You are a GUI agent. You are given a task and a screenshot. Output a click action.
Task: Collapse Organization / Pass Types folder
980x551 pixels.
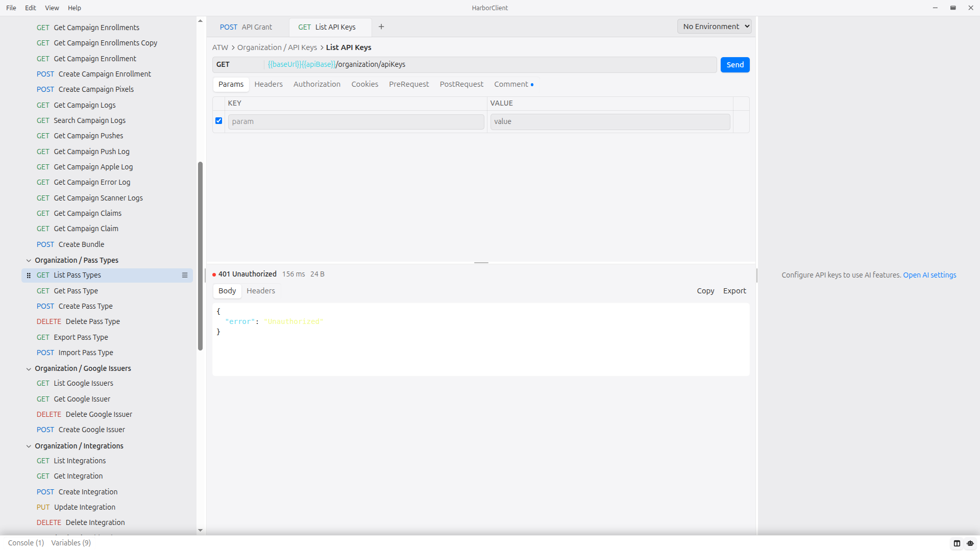29,261
